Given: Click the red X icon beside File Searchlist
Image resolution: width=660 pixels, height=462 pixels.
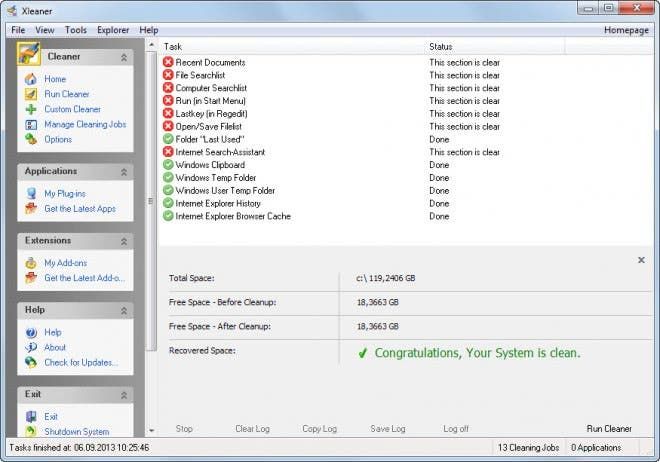Looking at the screenshot, I should pyautogui.click(x=168, y=75).
